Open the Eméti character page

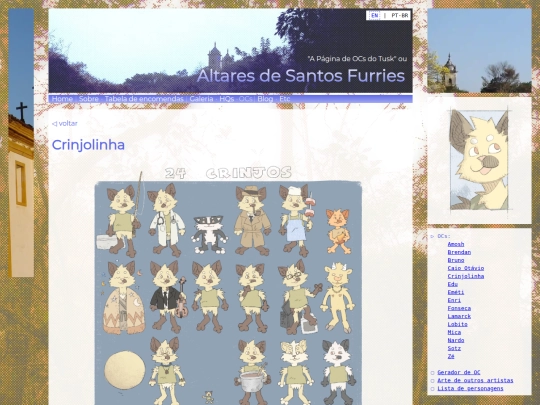coord(456,292)
